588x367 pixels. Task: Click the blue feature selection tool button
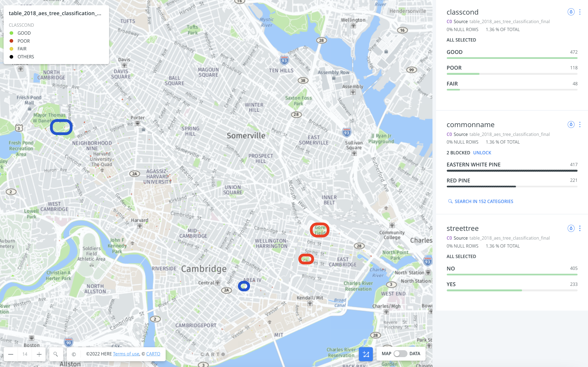(366, 354)
